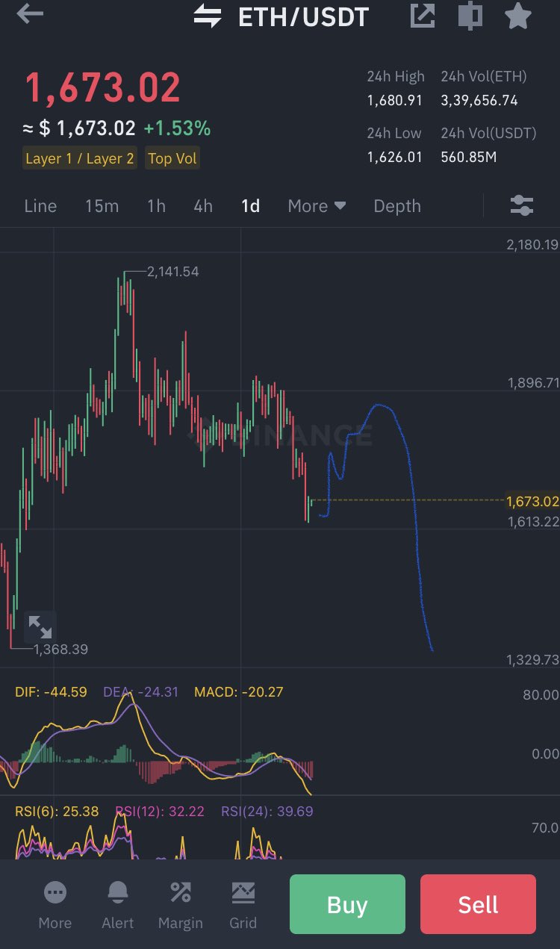
Task: Switch to the 4h interval
Action: (x=203, y=206)
